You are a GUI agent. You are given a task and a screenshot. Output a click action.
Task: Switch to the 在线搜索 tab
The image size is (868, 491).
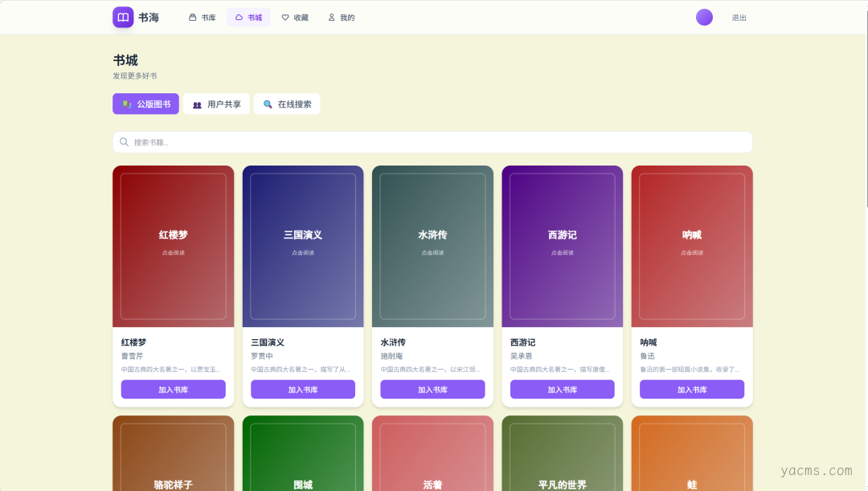287,104
